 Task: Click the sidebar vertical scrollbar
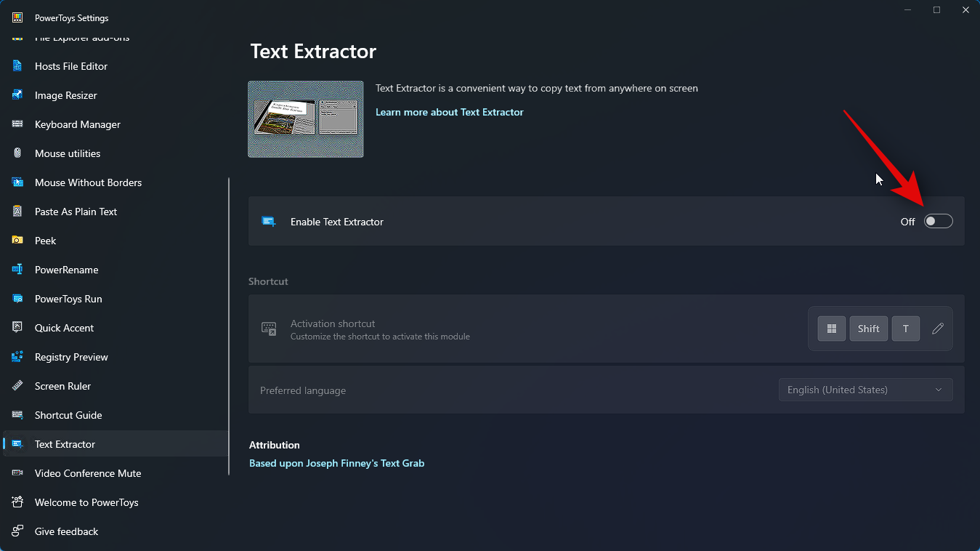(x=229, y=326)
